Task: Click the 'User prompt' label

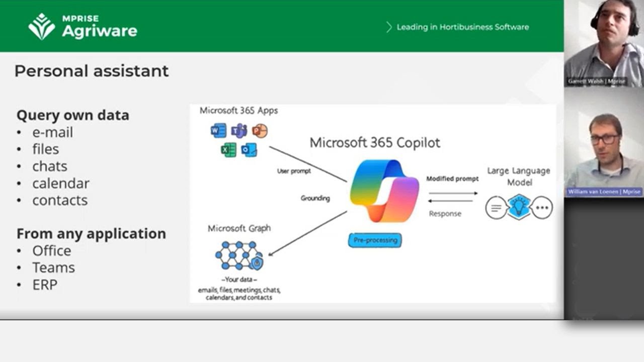Action: click(294, 171)
